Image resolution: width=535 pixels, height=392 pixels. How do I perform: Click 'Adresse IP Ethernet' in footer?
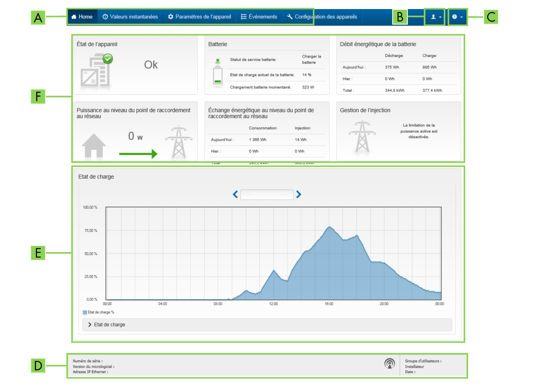91,372
